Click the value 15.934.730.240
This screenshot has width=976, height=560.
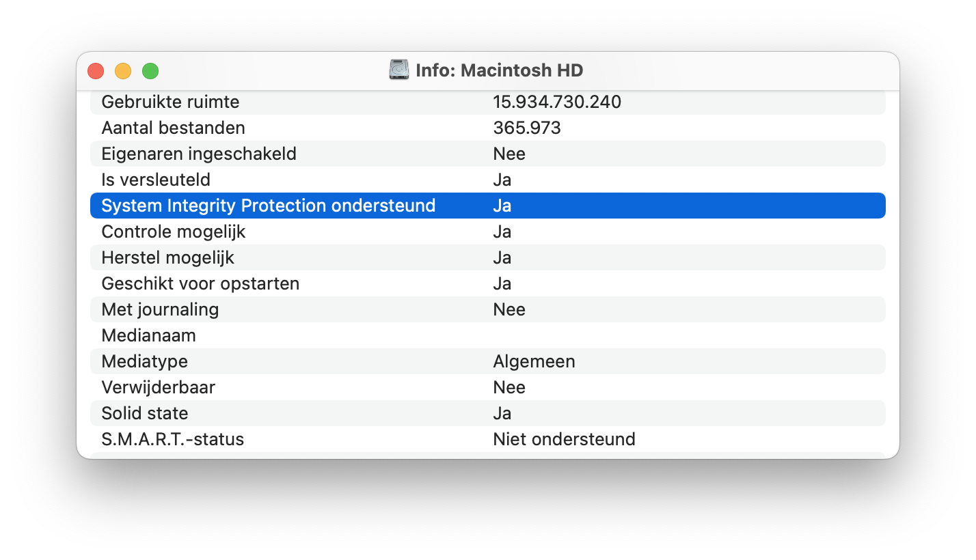(x=557, y=102)
